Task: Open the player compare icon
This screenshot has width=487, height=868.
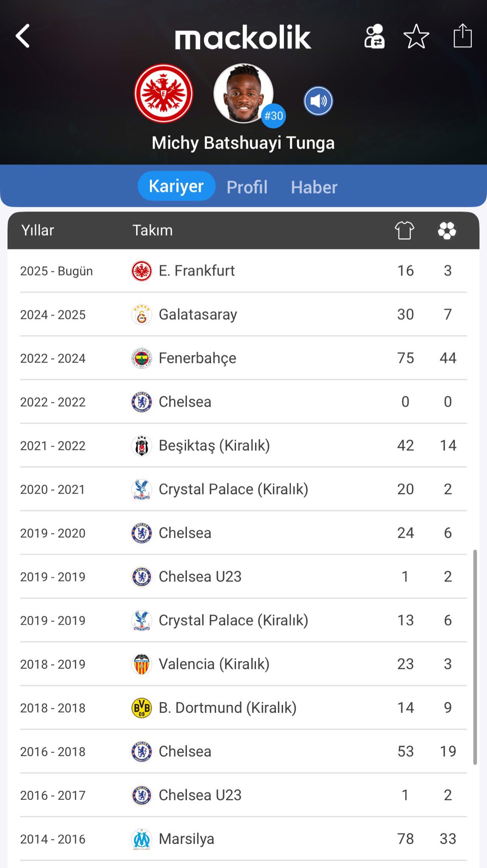Action: click(x=374, y=36)
